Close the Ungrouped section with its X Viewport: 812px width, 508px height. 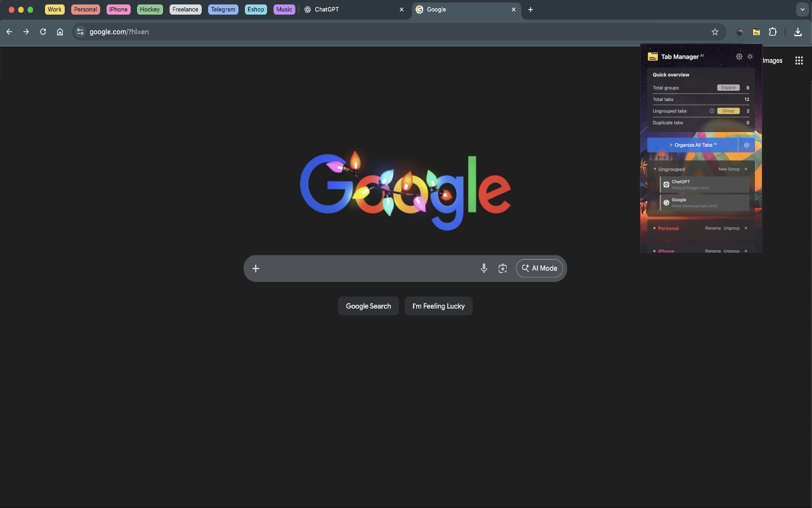coord(746,170)
